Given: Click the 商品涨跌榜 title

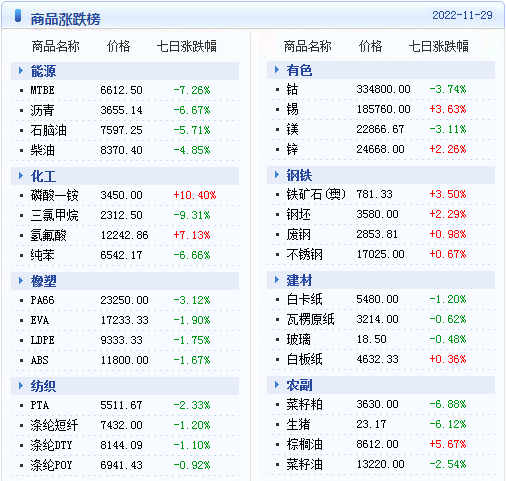Looking at the screenshot, I should [x=65, y=19].
